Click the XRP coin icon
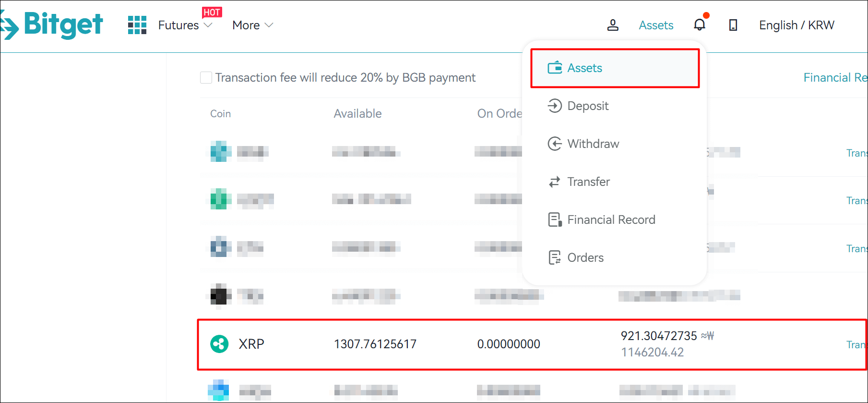 220,344
